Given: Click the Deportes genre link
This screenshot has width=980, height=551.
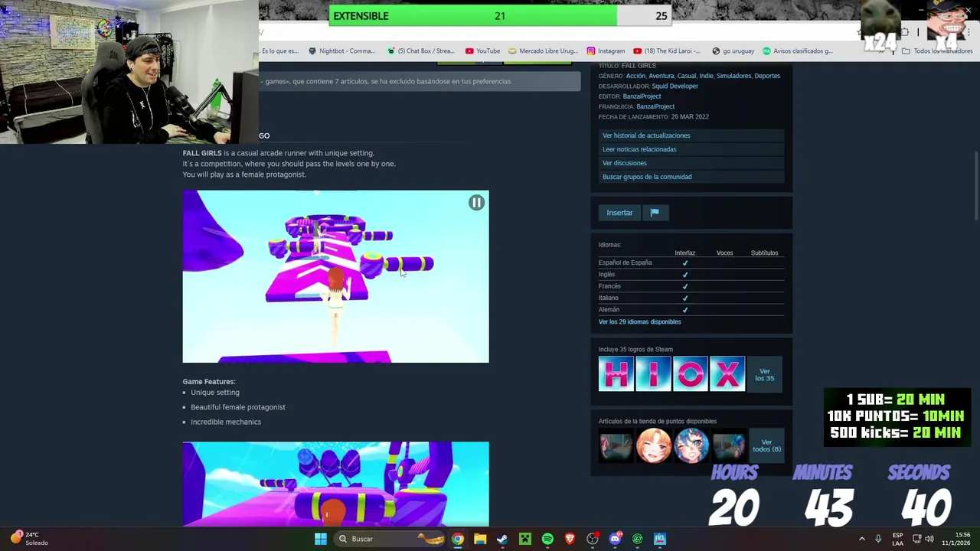Looking at the screenshot, I should pyautogui.click(x=767, y=76).
